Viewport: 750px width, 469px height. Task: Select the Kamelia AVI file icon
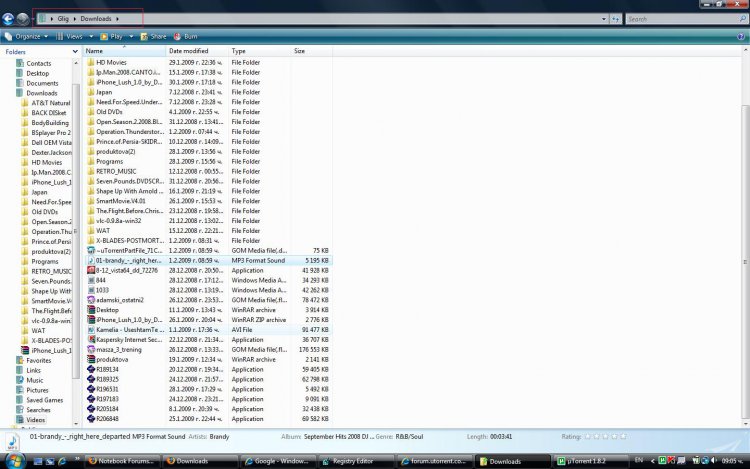point(90,330)
